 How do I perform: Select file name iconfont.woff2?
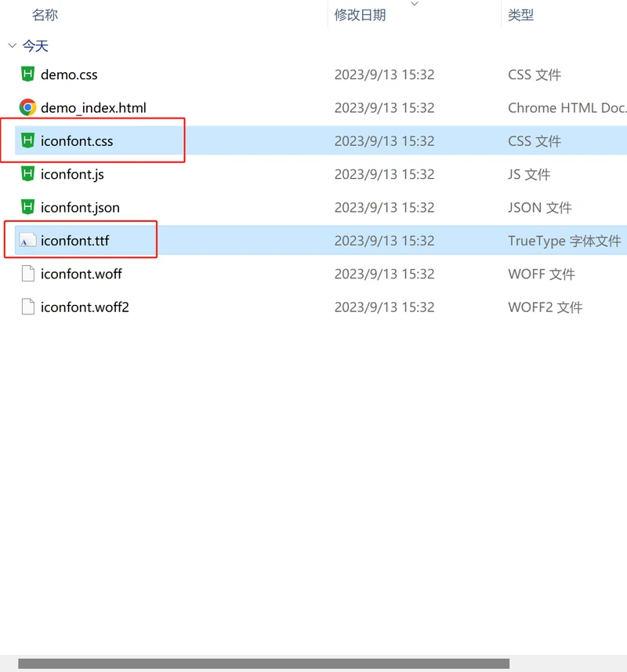[85, 307]
